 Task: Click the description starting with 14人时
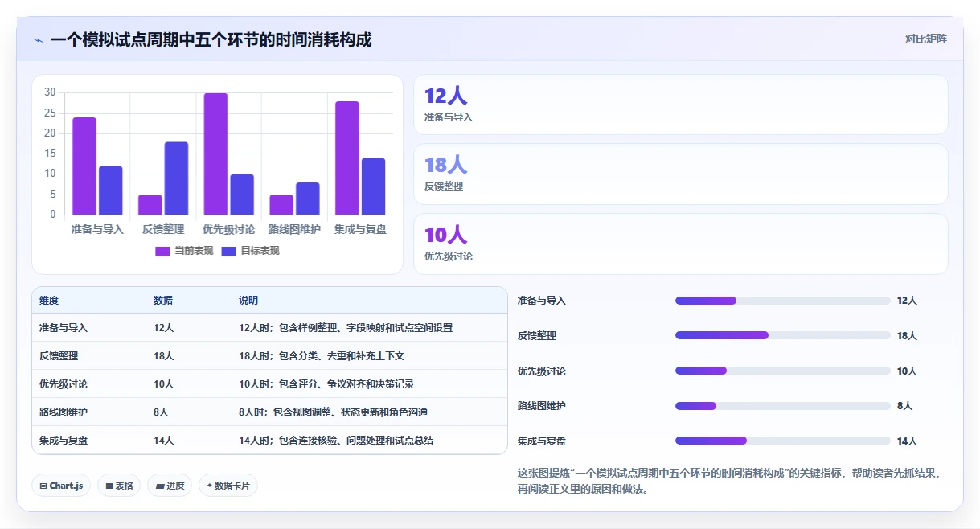pos(336,440)
